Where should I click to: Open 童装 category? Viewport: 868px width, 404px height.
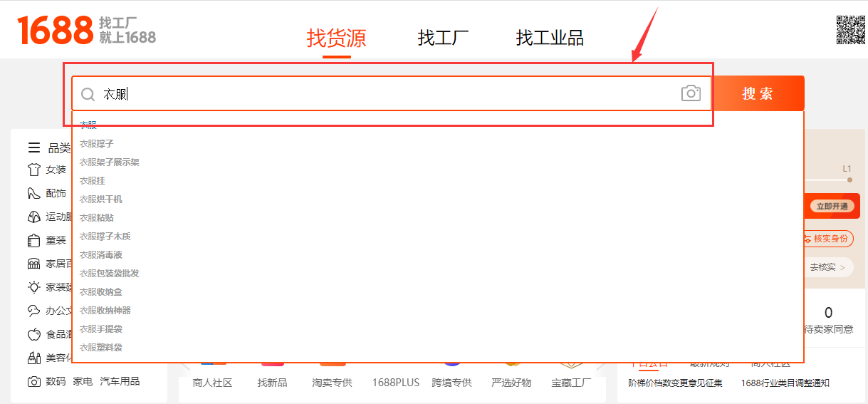pos(56,240)
